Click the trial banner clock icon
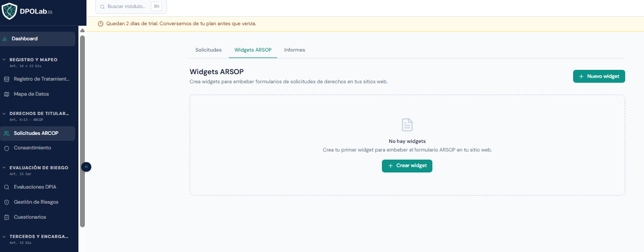Screen dimensions: 644x252 [100, 24]
